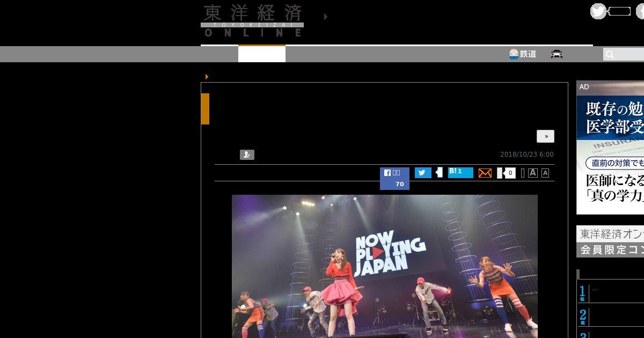The width and height of the screenshot is (644, 338).
Task: Switch to smaller font size A
Action: (x=545, y=173)
